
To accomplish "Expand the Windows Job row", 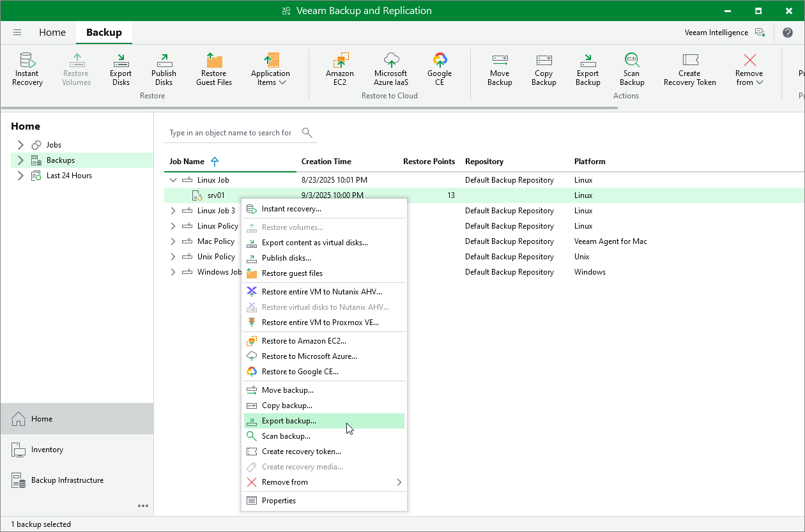I will [172, 272].
